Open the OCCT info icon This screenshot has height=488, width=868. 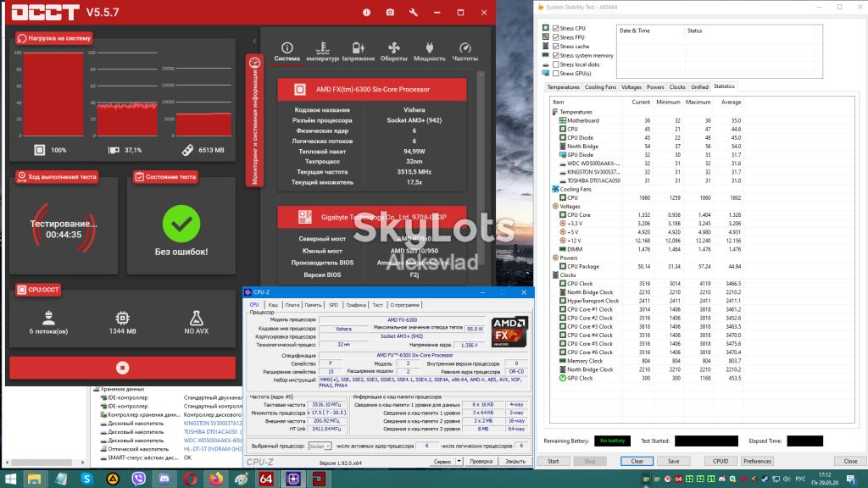pos(366,12)
